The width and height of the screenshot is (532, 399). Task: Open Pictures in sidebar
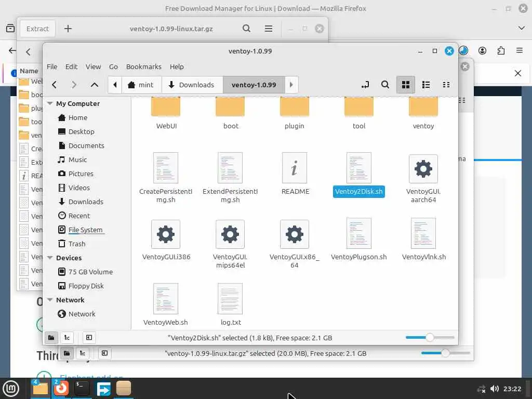coord(81,174)
